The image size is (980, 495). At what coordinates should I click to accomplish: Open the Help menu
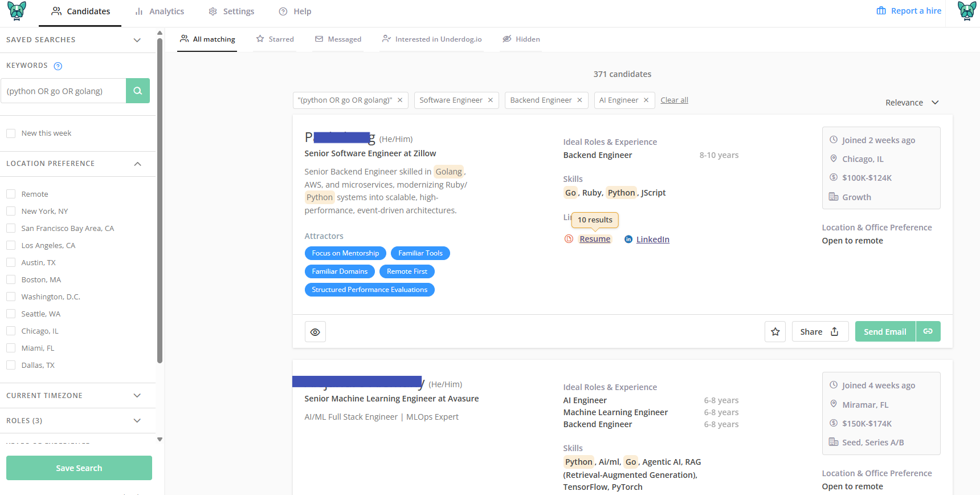coord(295,11)
